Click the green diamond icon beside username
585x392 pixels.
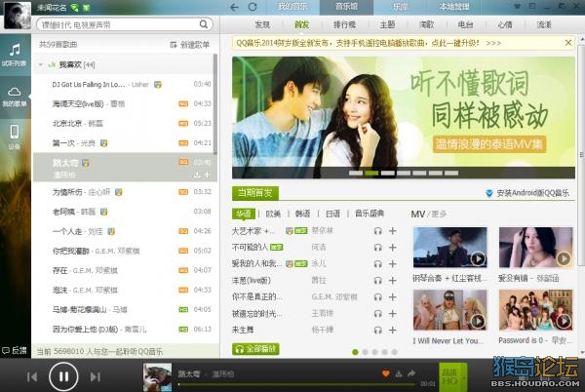pyautogui.click(x=74, y=7)
